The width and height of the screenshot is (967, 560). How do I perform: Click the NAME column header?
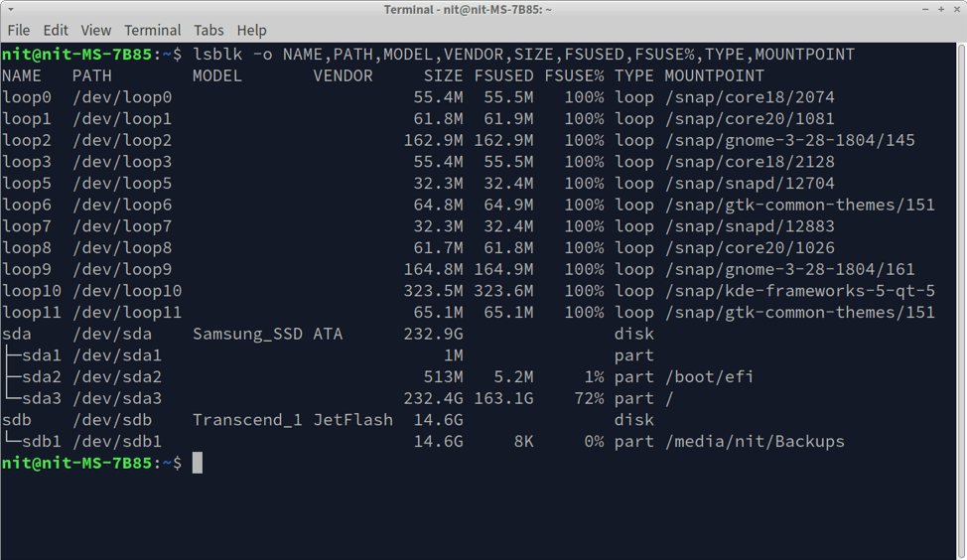tap(22, 75)
